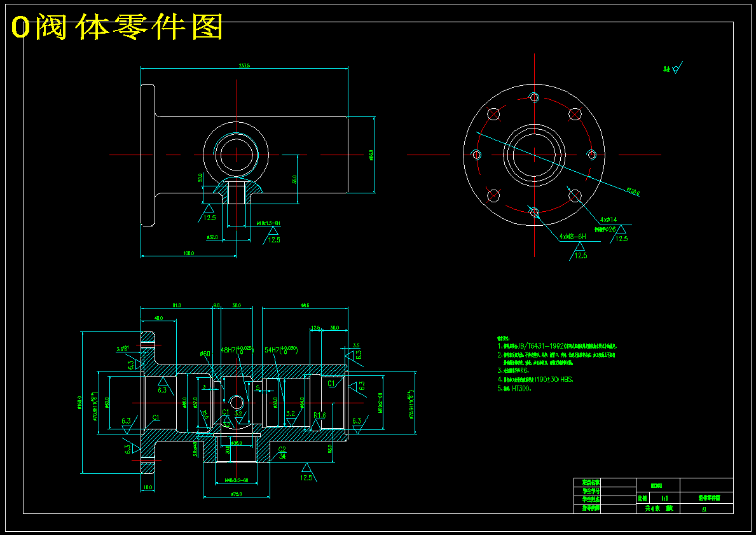
Task: Select the hardness note "190±30 HBS"
Action: point(535,379)
